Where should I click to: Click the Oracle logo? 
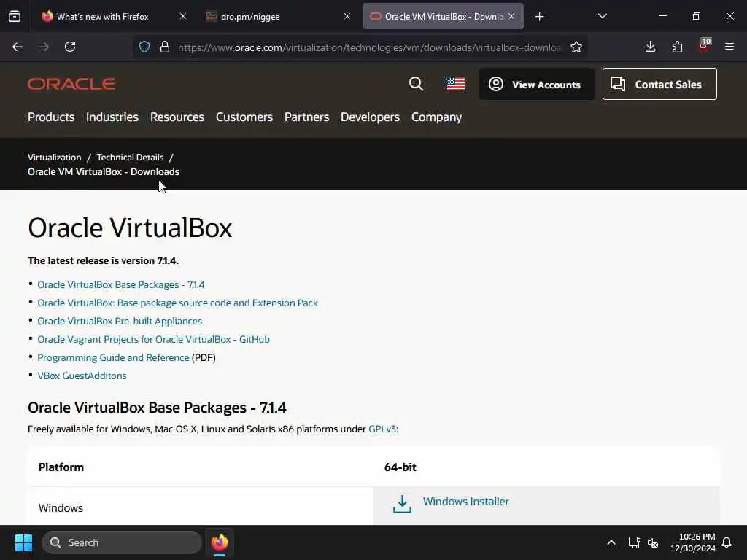tap(71, 84)
